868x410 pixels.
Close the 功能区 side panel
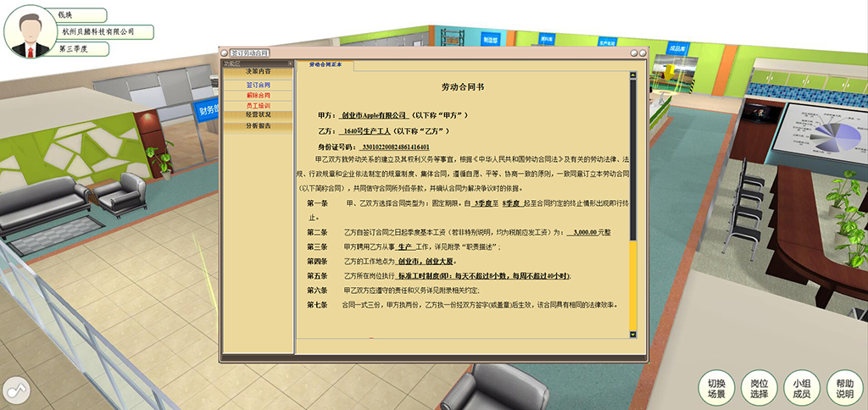coord(291,64)
